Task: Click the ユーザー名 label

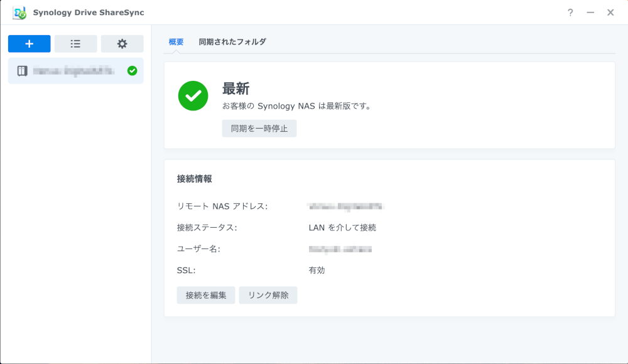Action: pos(198,249)
